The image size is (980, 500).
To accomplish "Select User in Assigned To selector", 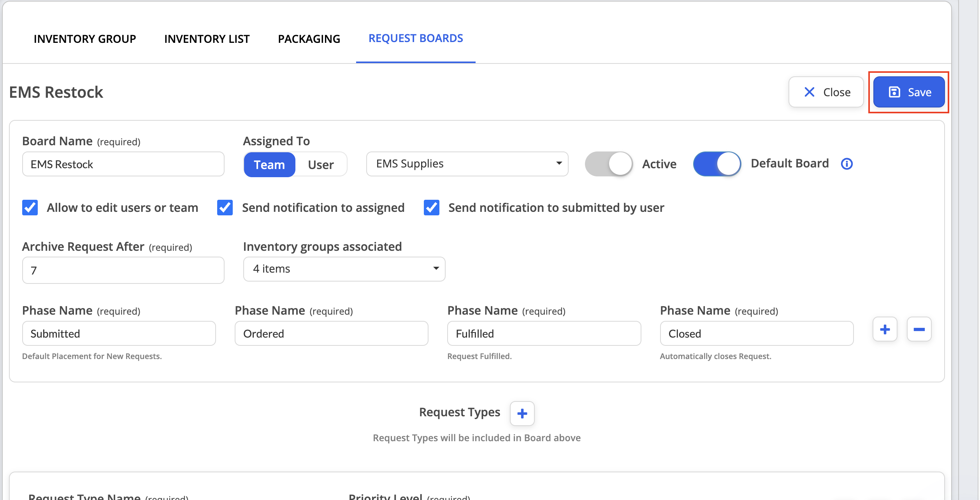I will (x=321, y=165).
